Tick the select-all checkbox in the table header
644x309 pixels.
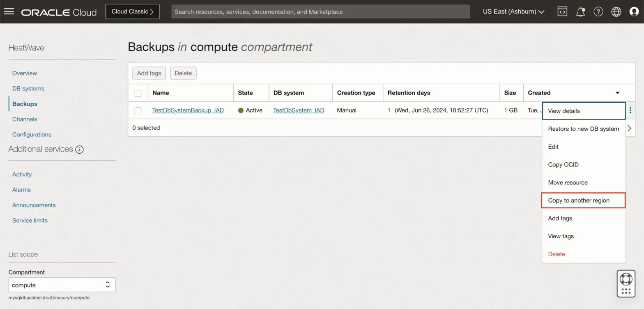point(138,93)
